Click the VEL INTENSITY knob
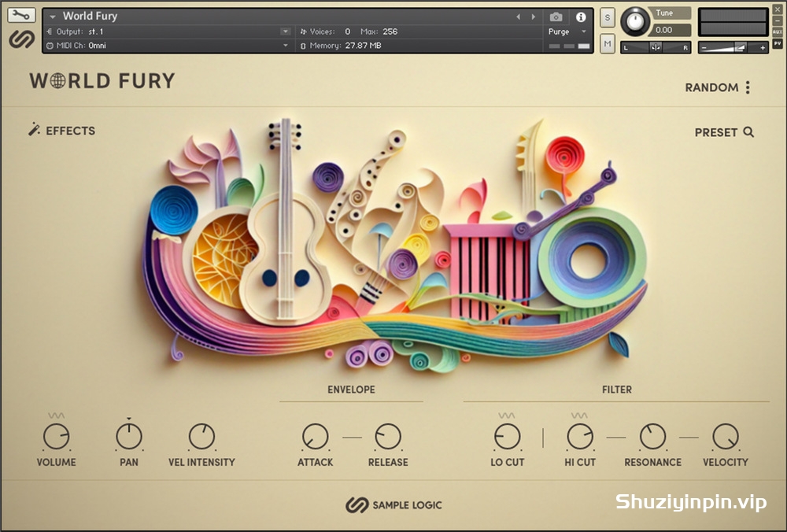The image size is (787, 532). [201, 436]
